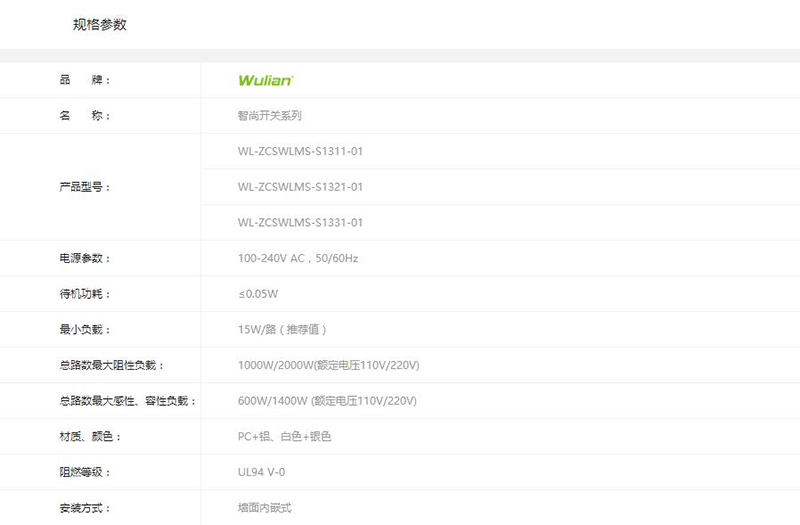The image size is (800, 525).
Task: Select model number WL-ZCSWLMS-S1311-01
Action: tap(300, 151)
